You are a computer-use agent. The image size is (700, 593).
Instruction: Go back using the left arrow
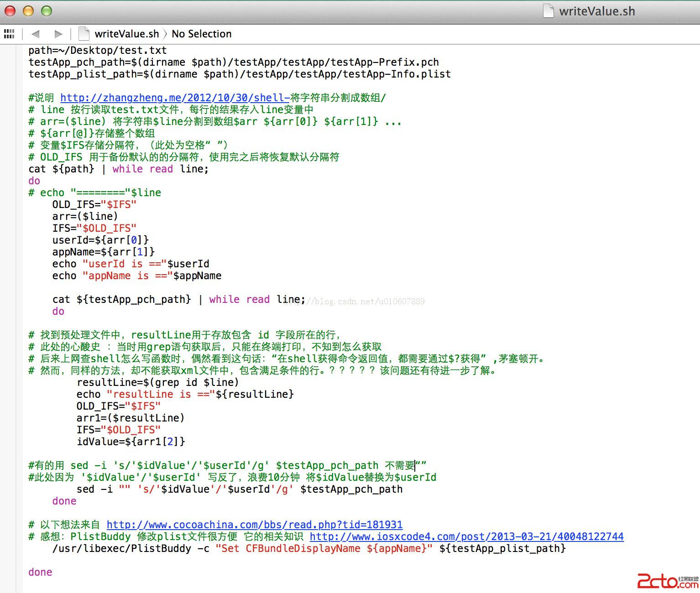36,34
